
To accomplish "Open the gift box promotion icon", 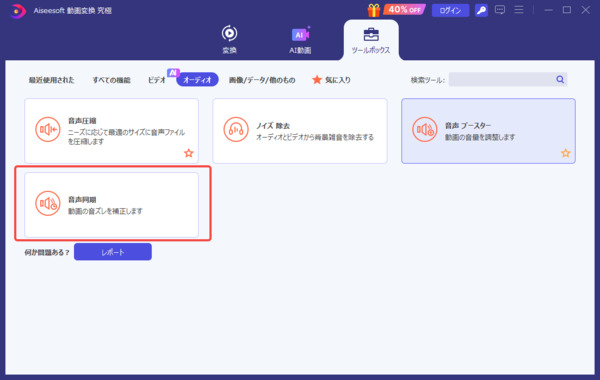I will point(374,10).
